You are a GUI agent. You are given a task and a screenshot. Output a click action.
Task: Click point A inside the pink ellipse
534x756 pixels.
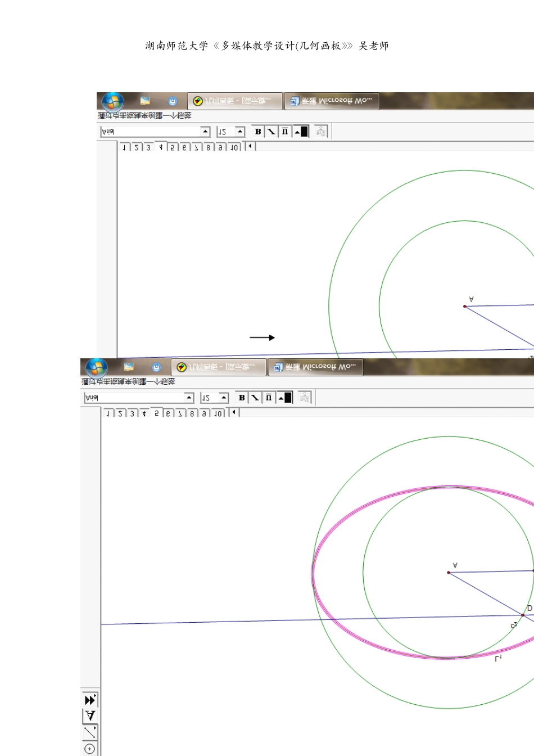click(x=449, y=573)
